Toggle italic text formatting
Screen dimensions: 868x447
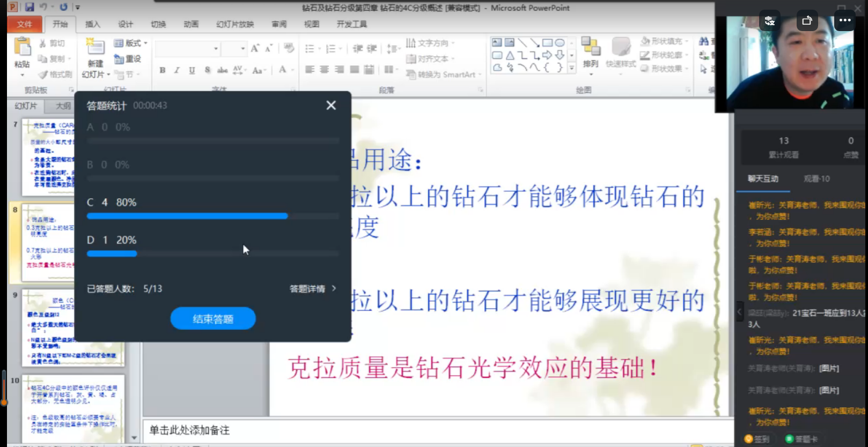[x=176, y=70]
